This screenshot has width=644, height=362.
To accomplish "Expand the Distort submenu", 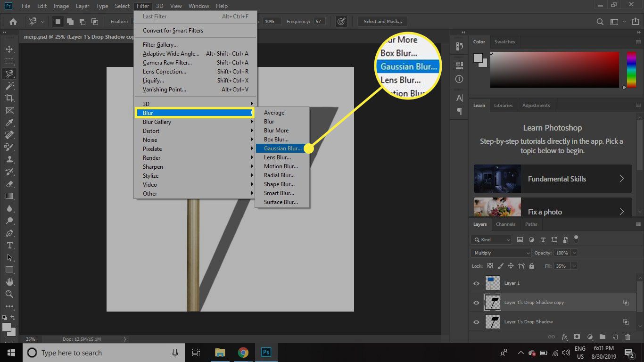I will tap(195, 131).
